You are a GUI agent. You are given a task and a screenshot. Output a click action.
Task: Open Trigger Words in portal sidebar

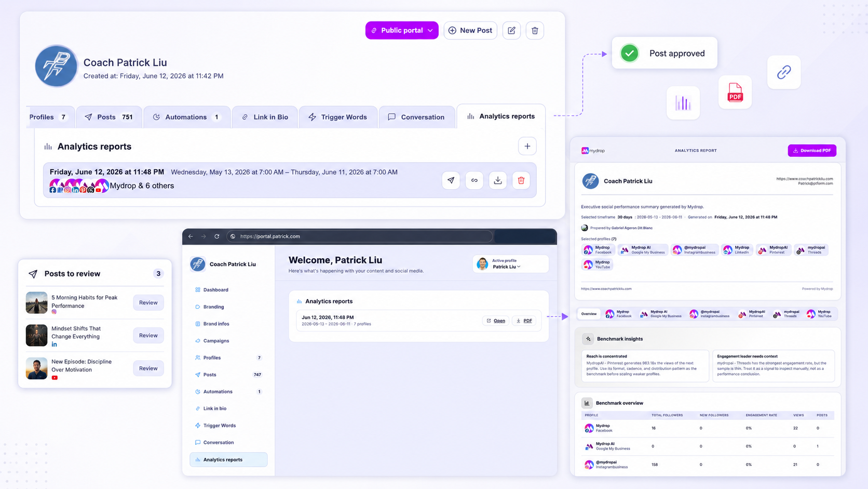pos(228,426)
